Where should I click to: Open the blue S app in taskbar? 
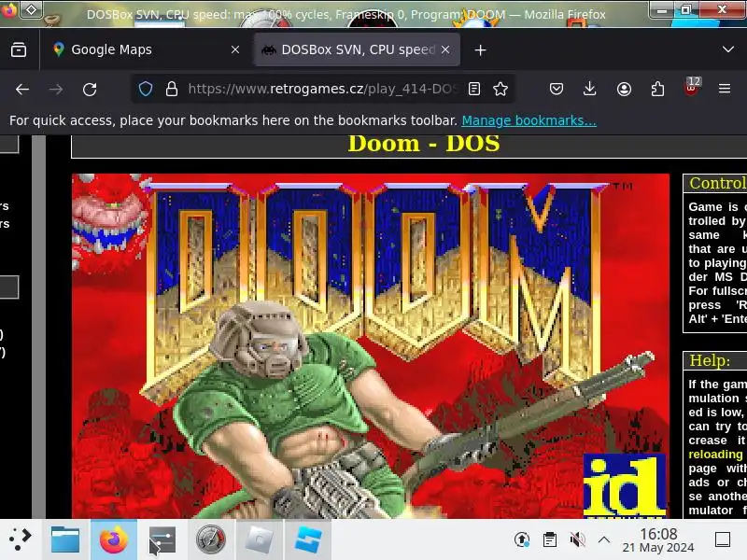pyautogui.click(x=308, y=539)
